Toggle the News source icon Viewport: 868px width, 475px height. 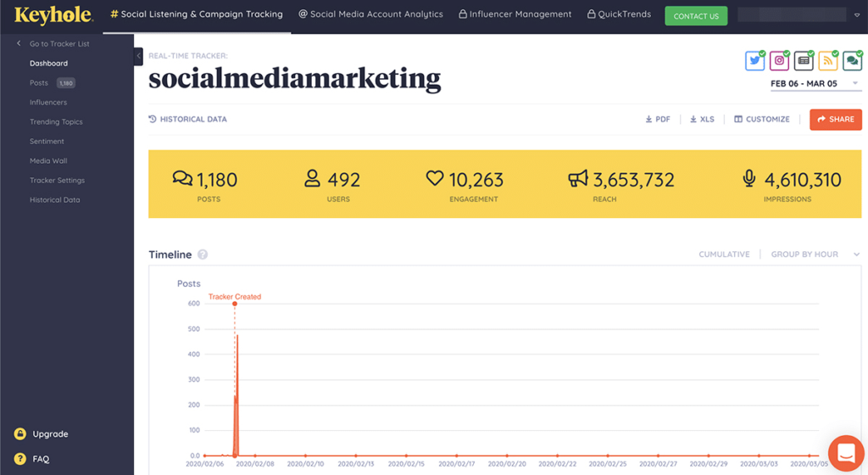[804, 61]
